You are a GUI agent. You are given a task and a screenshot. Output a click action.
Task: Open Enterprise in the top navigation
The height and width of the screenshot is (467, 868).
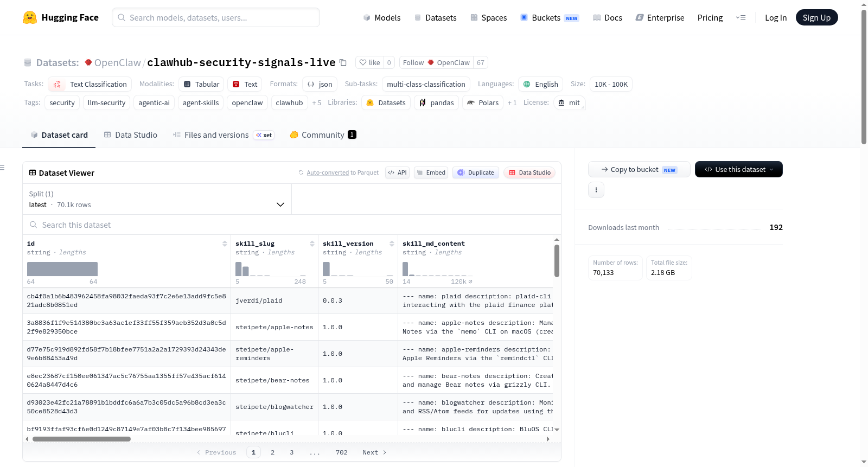click(x=660, y=17)
